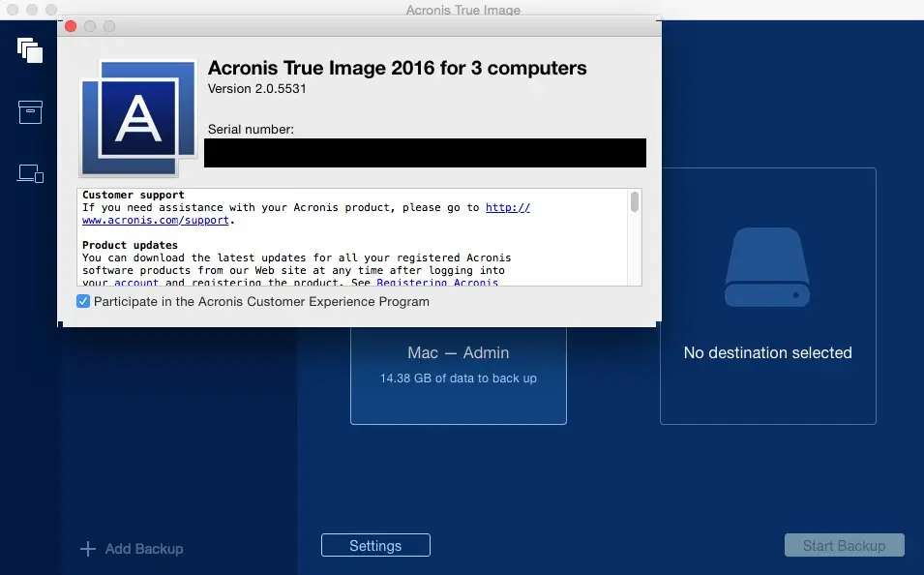Open the Archive section in the sidebar
Image resolution: width=924 pixels, height=575 pixels.
(x=30, y=112)
